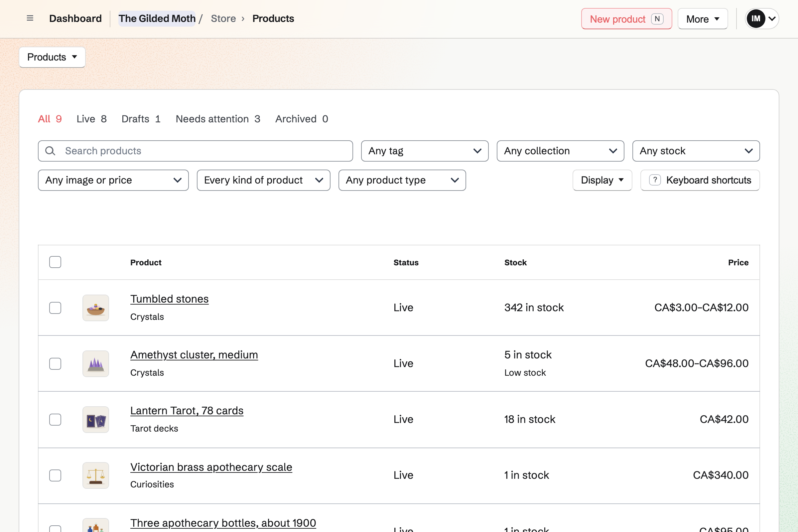The height and width of the screenshot is (532, 798).
Task: Check the Tumbled stones row checkbox
Action: click(x=55, y=308)
